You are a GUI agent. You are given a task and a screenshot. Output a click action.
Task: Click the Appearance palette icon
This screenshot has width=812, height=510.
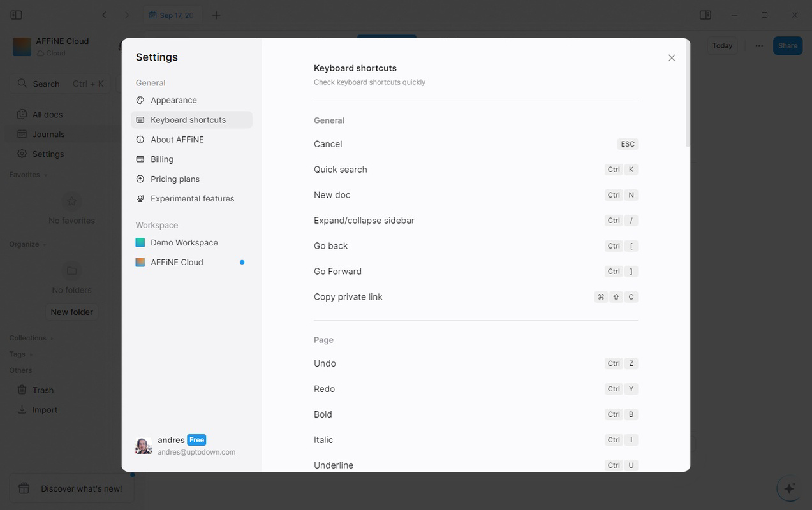(140, 100)
